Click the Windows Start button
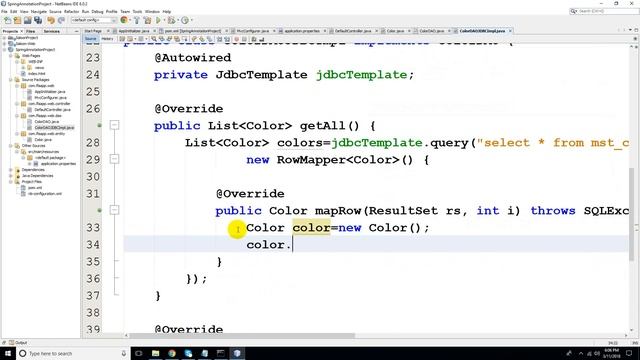The image size is (640, 360). (8, 353)
